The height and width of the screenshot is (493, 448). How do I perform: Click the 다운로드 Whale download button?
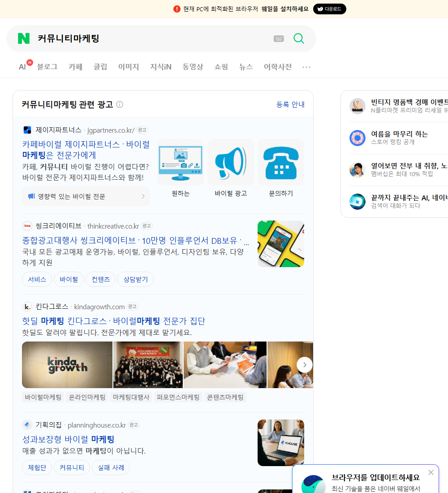(x=329, y=9)
